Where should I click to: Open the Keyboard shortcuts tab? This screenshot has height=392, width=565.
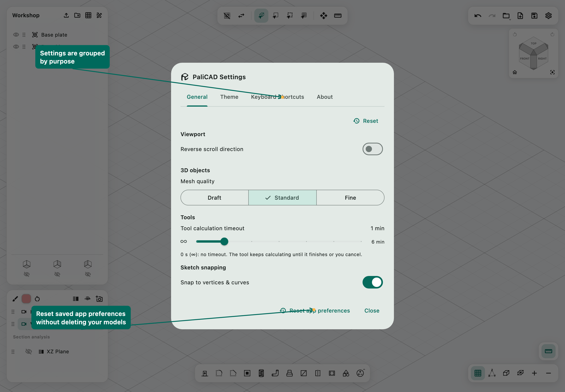(277, 97)
